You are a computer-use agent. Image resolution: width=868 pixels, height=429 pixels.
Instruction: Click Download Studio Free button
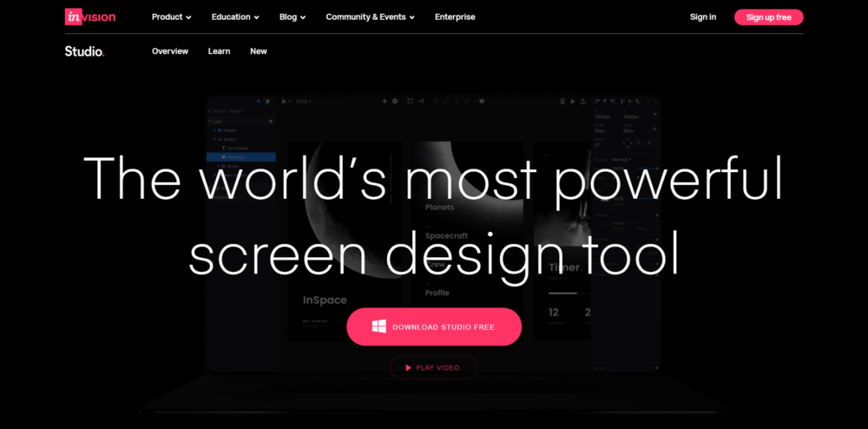tap(434, 327)
